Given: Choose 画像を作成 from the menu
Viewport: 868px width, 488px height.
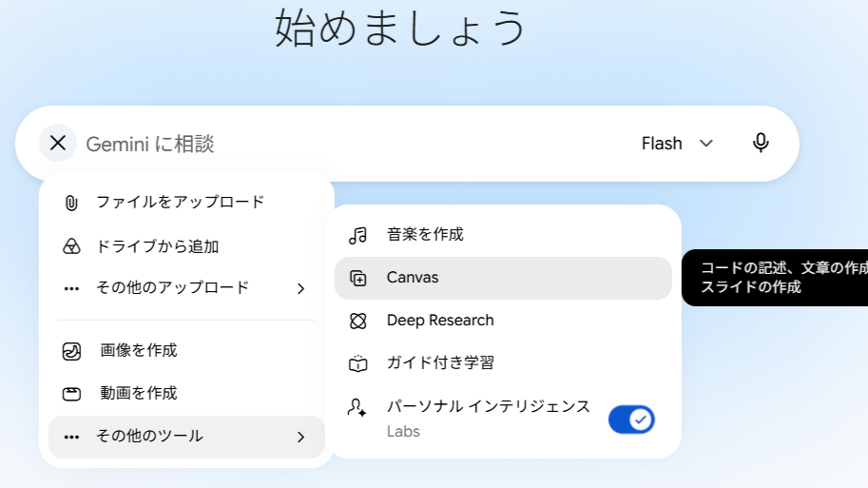Looking at the screenshot, I should click(x=186, y=351).
